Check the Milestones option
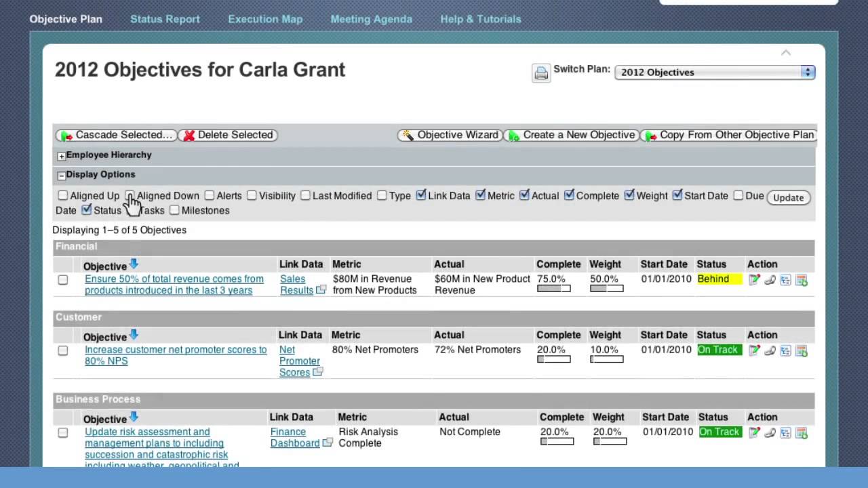Screen dimensions: 868x488 pyautogui.click(x=174, y=210)
